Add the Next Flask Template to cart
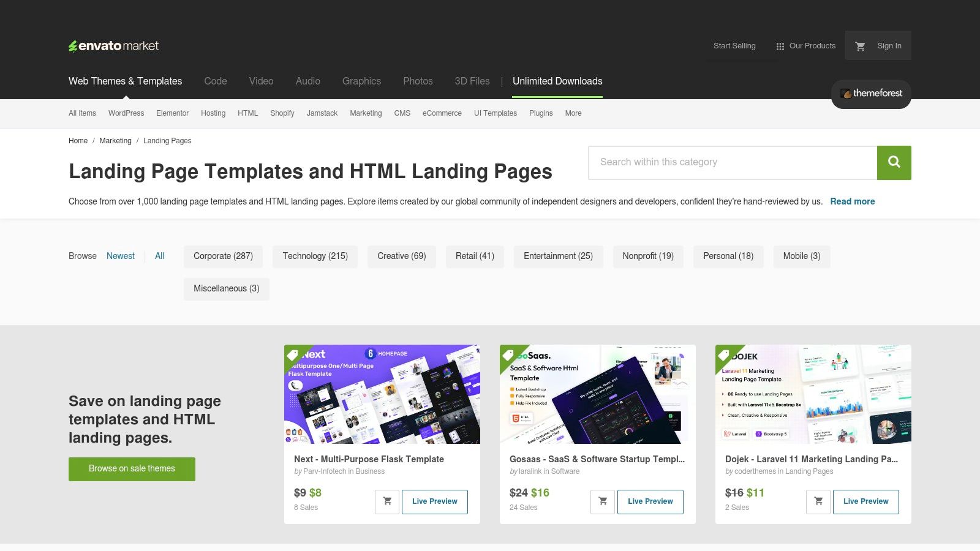 coord(387,501)
